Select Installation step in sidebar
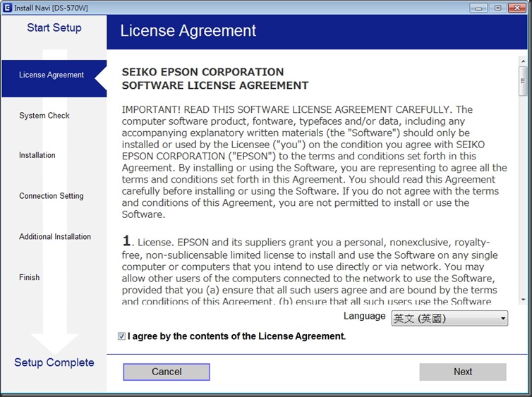The height and width of the screenshot is (397, 532). 37,155
